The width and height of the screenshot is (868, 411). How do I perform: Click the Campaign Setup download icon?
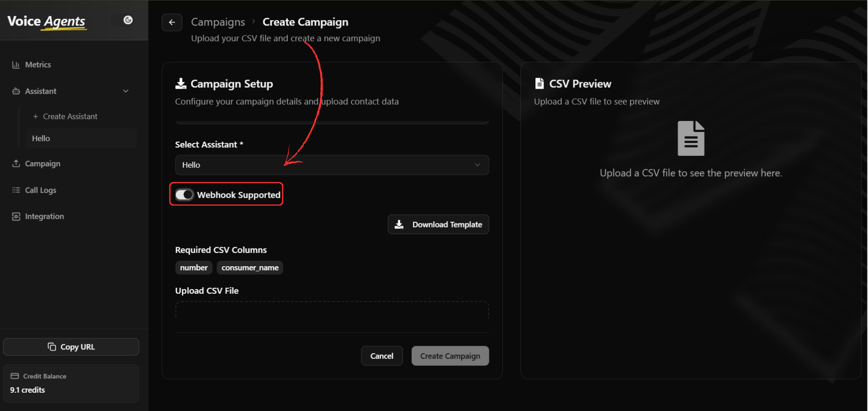tap(181, 84)
